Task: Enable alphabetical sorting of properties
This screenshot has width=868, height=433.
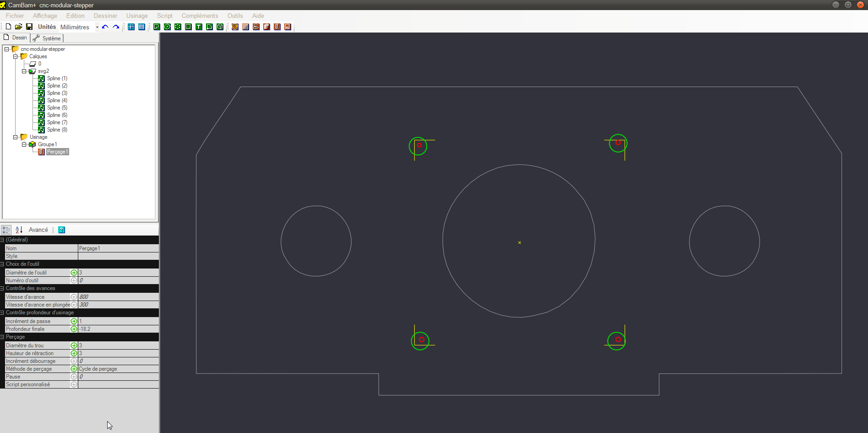Action: point(18,230)
